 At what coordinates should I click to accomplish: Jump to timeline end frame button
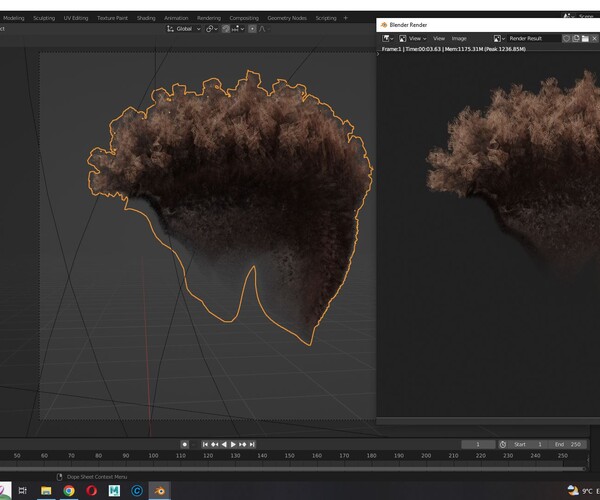252,444
